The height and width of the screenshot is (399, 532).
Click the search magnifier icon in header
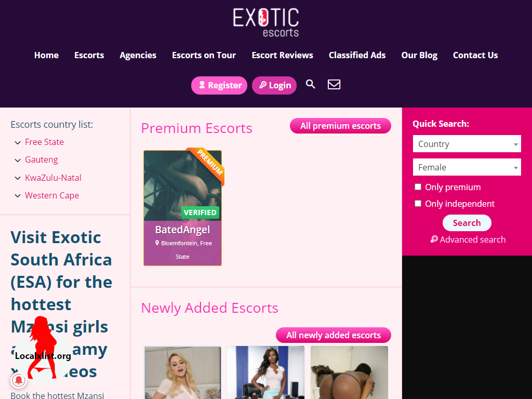tap(311, 84)
